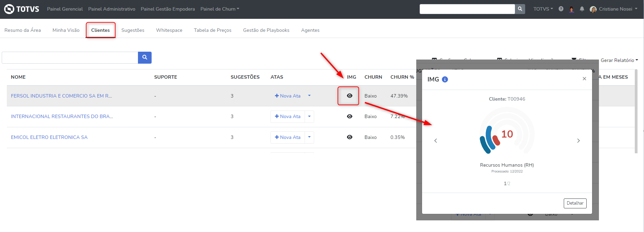Open the Tabela de Preços tab
644x232 pixels.
click(x=213, y=30)
